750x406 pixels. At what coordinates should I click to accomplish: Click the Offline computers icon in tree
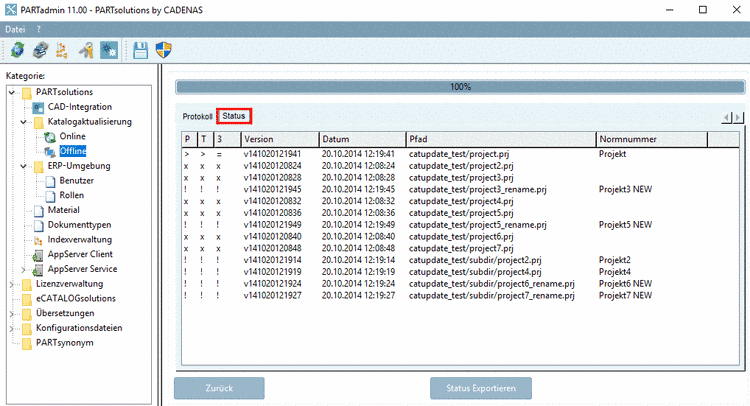tap(50, 152)
